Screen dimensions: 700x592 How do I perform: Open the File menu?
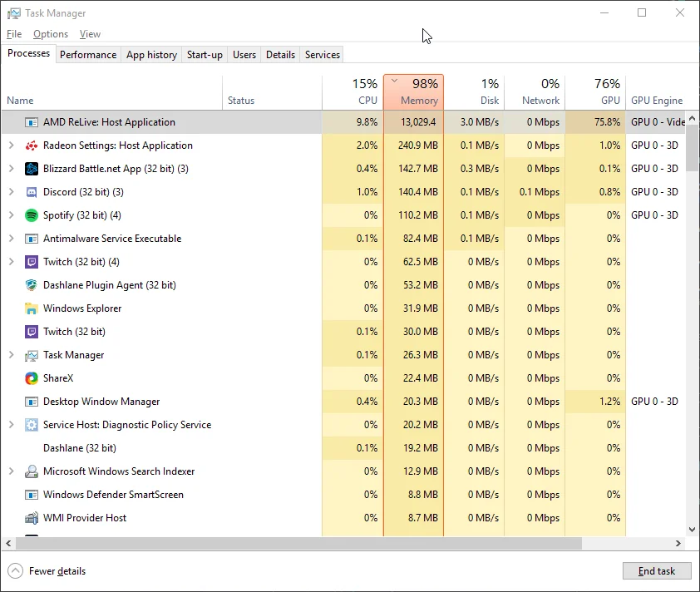point(14,34)
